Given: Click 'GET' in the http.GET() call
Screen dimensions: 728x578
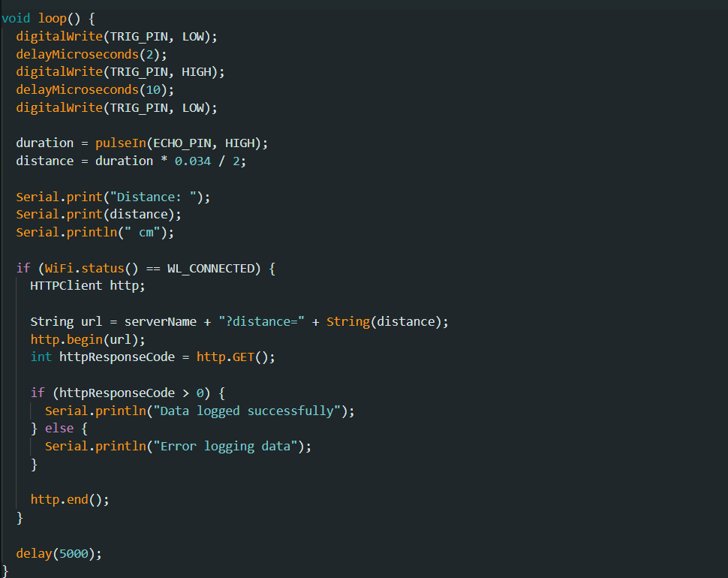Looking at the screenshot, I should 243,357.
